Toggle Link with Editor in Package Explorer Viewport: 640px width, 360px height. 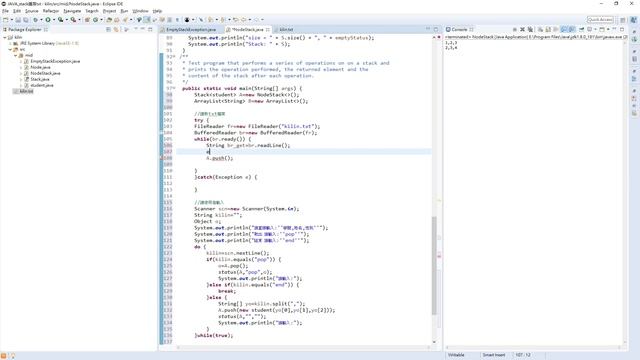pos(116,29)
